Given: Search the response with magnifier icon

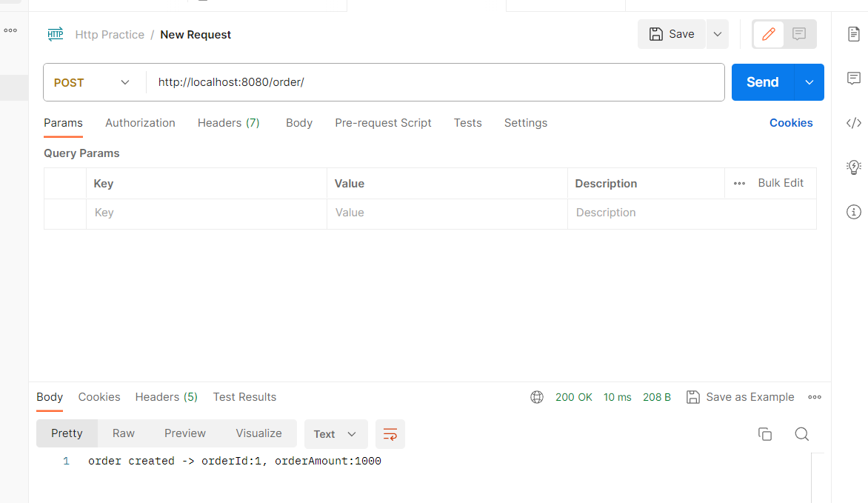Looking at the screenshot, I should tap(801, 434).
